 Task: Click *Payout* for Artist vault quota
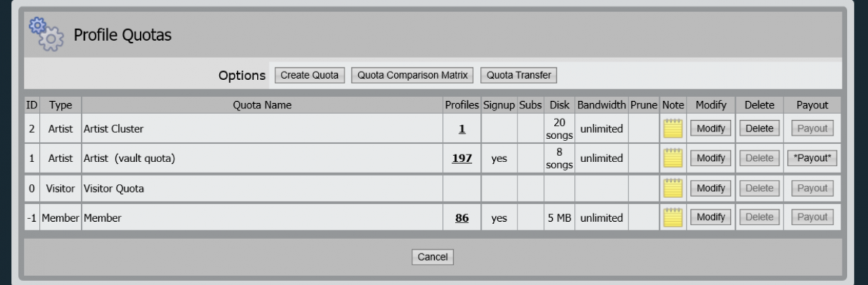812,158
